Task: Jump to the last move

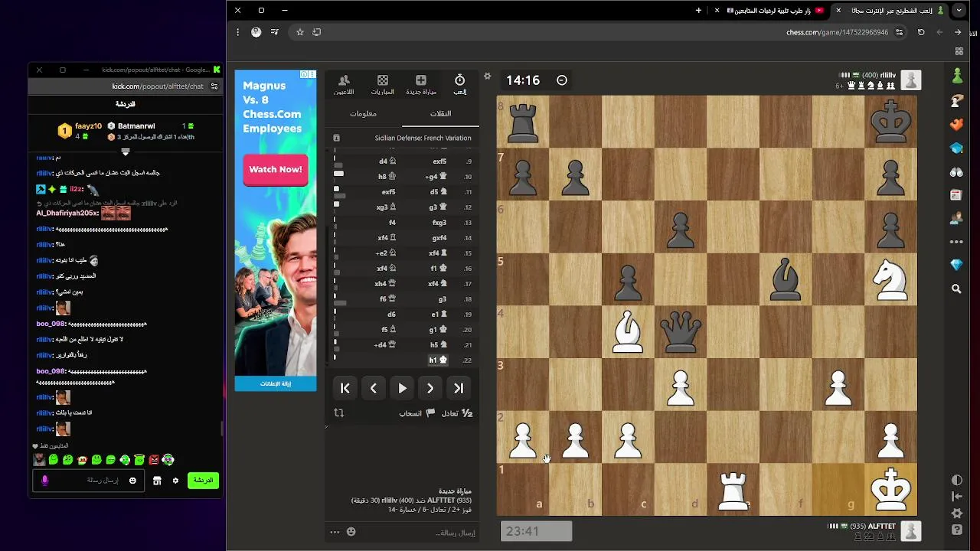Action: (x=459, y=388)
